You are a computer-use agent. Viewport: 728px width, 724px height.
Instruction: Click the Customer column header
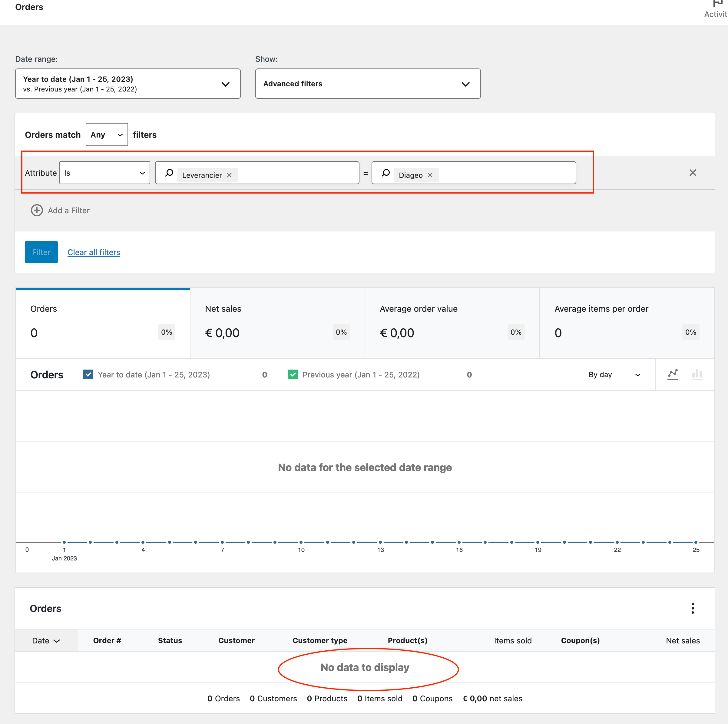pos(236,641)
